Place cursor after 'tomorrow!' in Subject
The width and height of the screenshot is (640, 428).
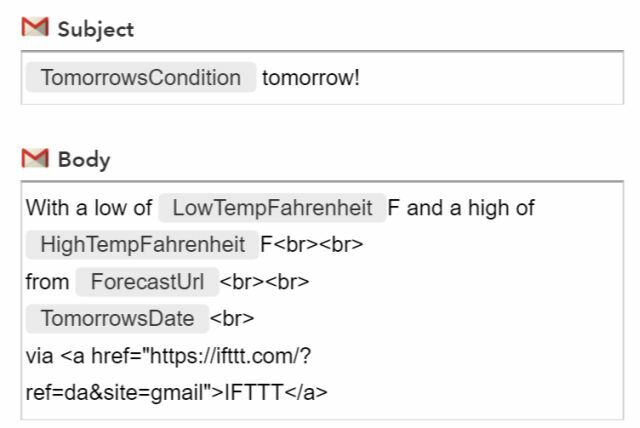[361, 78]
